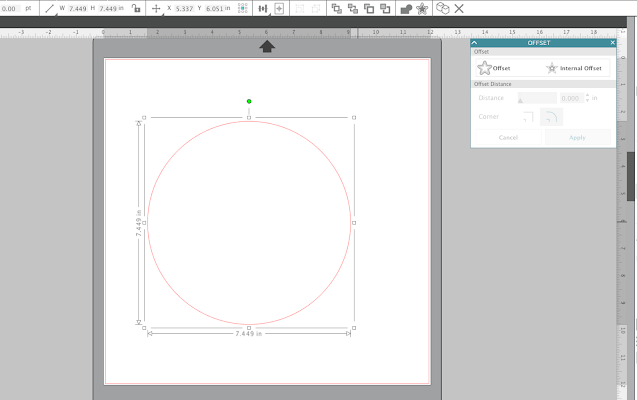Collapse the OFFSET panel with the chevron
Viewport: 637px width, 400px height.
(x=474, y=43)
